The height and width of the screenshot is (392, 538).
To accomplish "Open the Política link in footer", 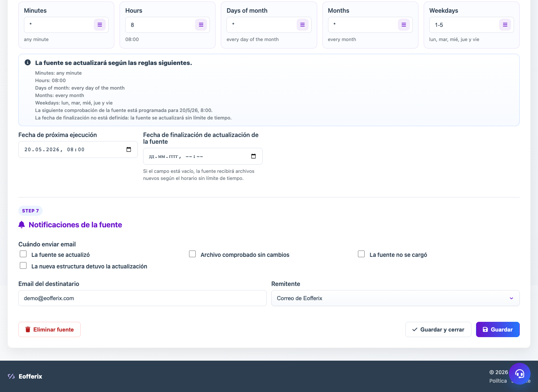I will [x=498, y=381].
